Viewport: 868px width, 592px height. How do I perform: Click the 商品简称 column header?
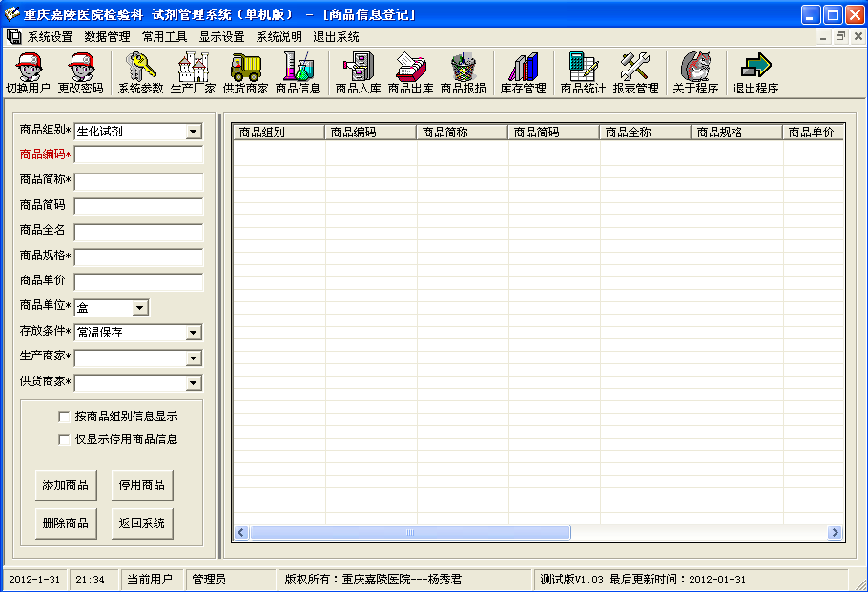coord(463,133)
